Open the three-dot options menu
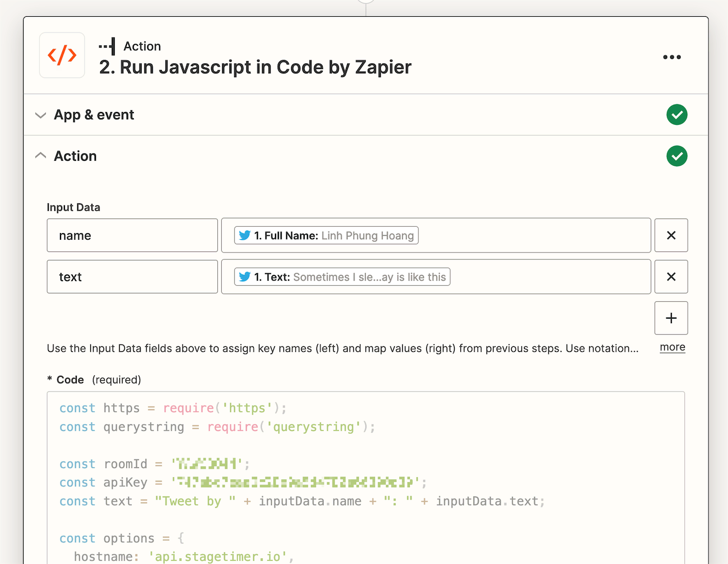Image resolution: width=728 pixels, height=564 pixels. click(x=671, y=57)
